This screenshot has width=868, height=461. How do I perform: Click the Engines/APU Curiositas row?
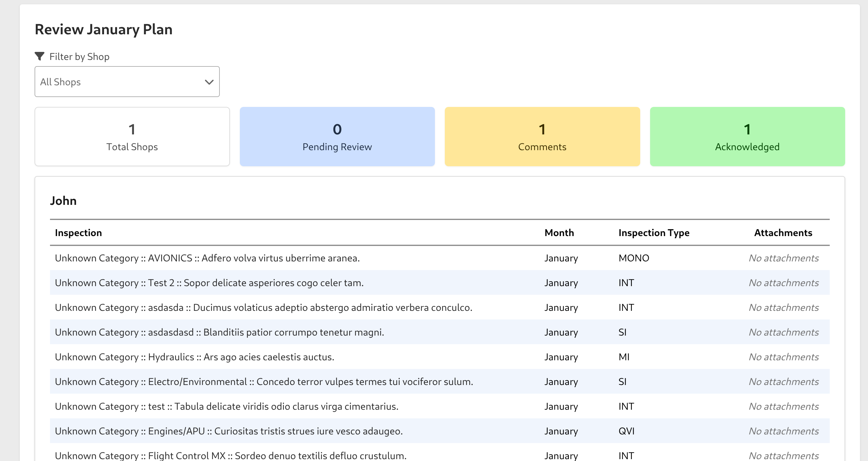229,431
